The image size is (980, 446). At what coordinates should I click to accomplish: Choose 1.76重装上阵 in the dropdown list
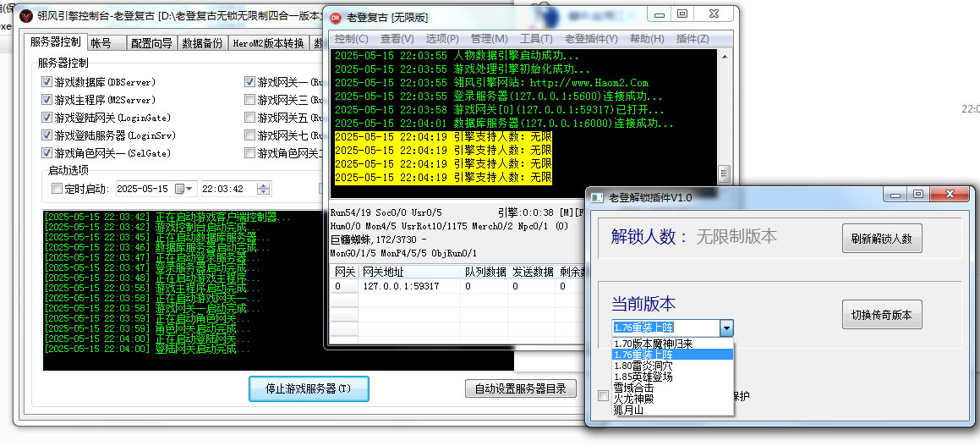[x=672, y=355]
